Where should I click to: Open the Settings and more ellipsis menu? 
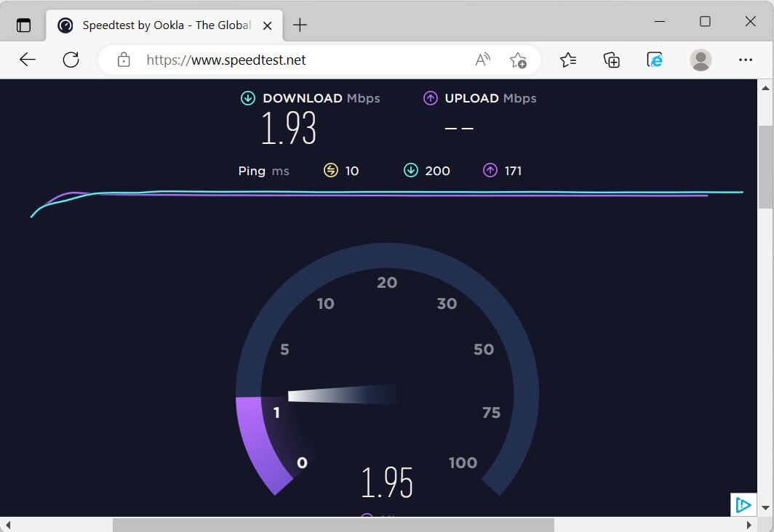pyautogui.click(x=745, y=60)
